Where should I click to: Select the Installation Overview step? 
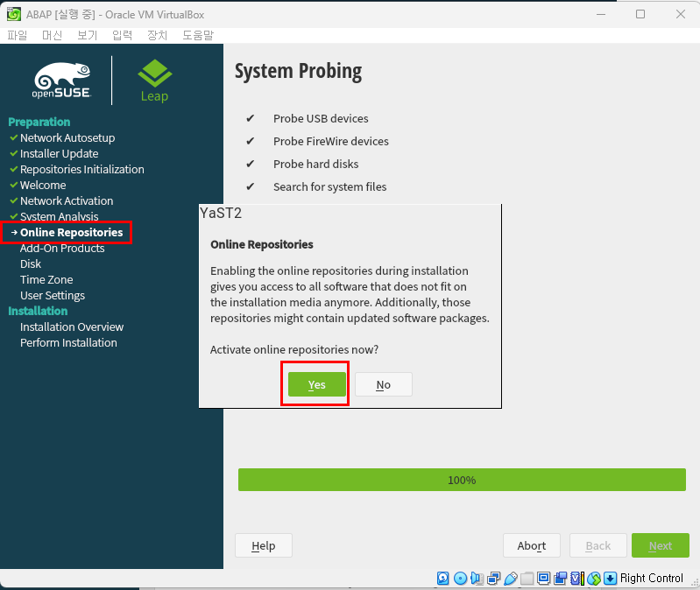click(x=72, y=327)
